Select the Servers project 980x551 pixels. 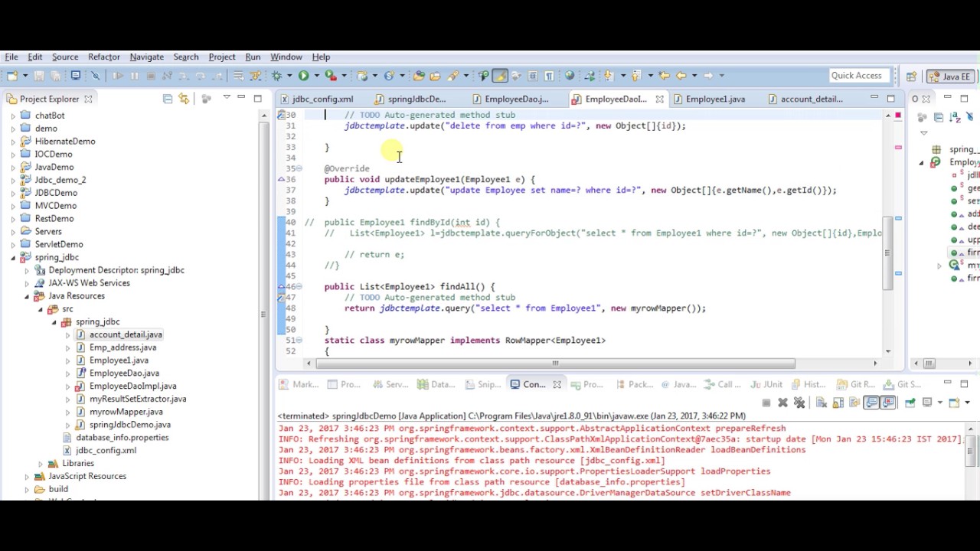tap(47, 231)
